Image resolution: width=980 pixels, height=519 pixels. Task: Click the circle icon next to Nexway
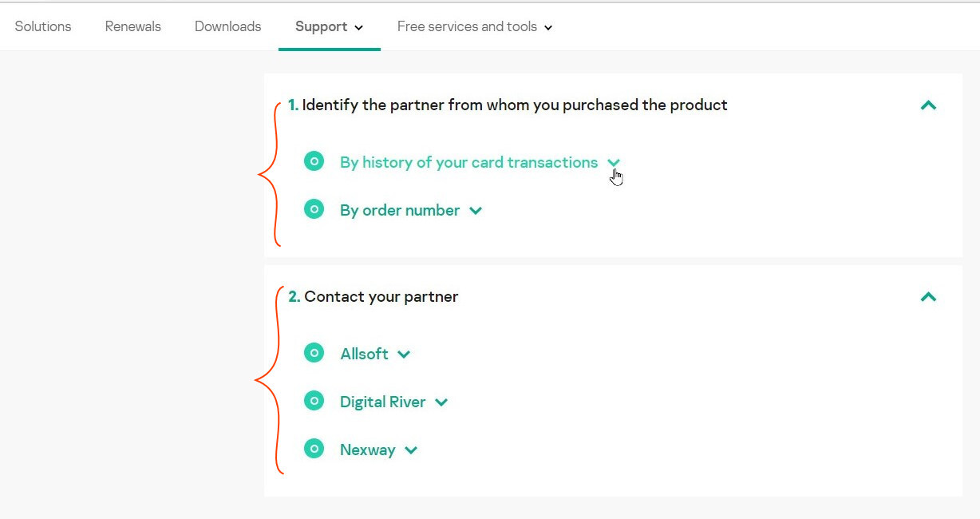coord(314,449)
